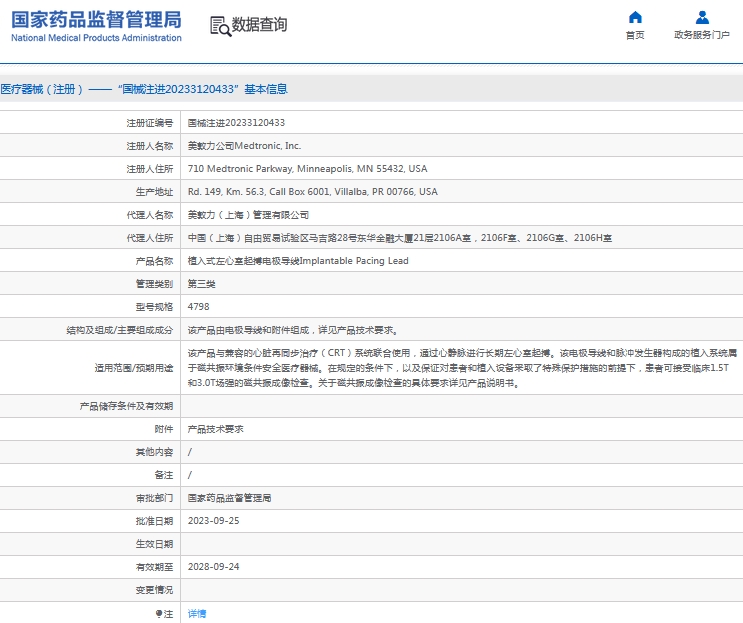Click the 管理类别 row label
743x623 pixels.
point(154,284)
